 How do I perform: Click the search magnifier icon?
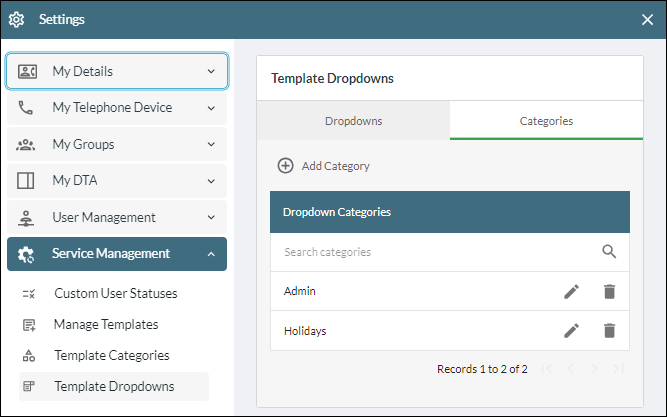tap(609, 251)
